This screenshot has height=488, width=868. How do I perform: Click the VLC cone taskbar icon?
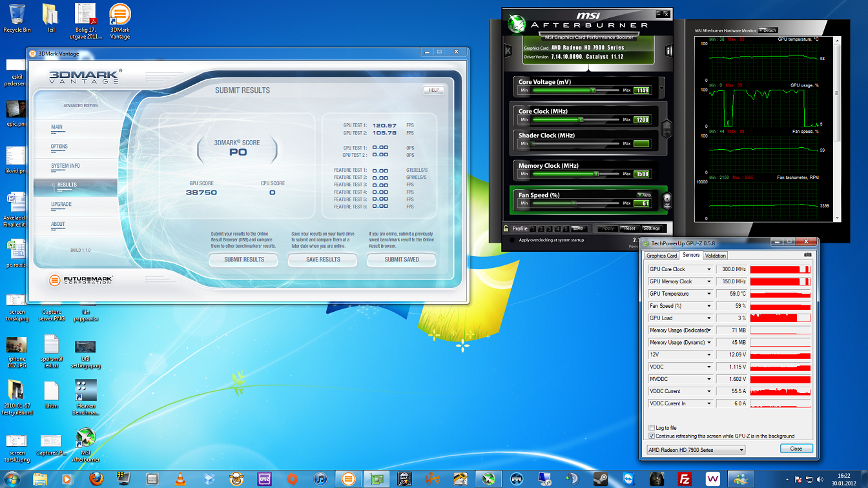tap(180, 479)
